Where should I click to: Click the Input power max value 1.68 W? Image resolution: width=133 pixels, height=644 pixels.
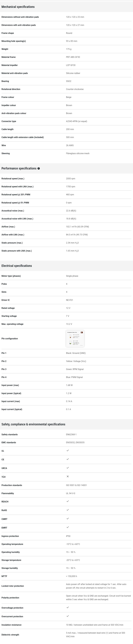tap(69, 385)
